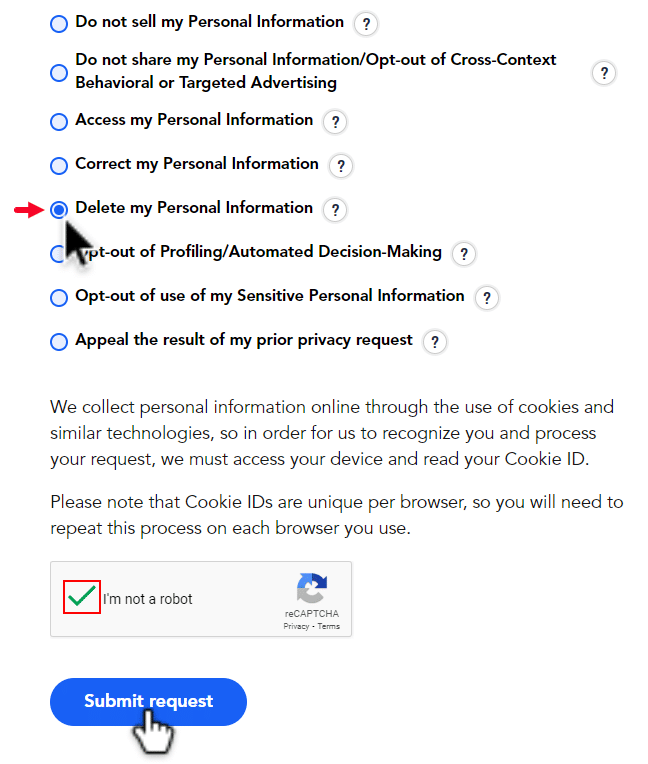Click help icon beside Appeal prior privacy request
Screen dimensions: 648x764
point(435,342)
